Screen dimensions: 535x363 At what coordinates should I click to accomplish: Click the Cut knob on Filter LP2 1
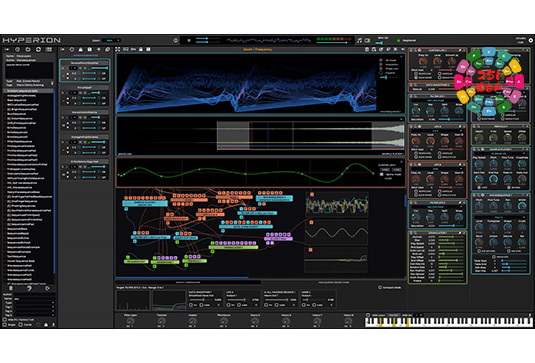[x=416, y=111]
